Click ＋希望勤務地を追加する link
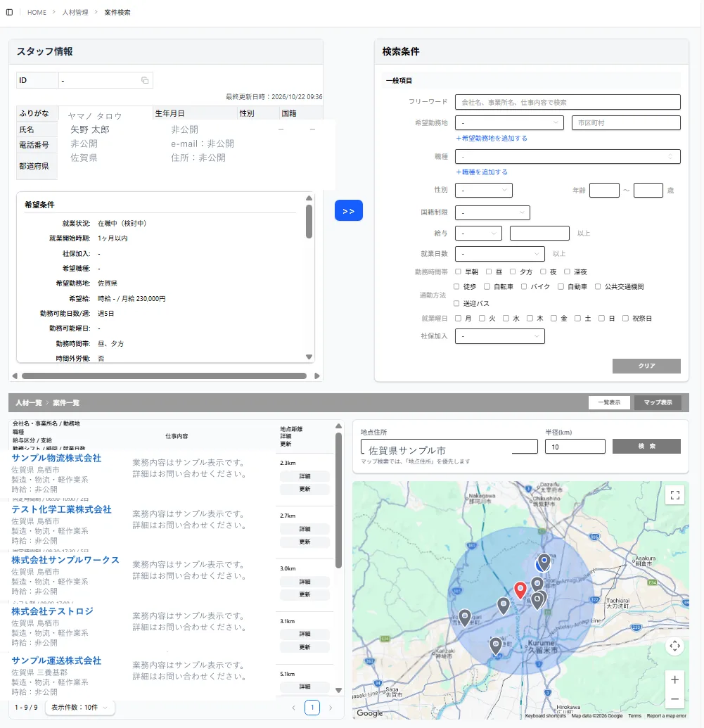 pyautogui.click(x=492, y=139)
